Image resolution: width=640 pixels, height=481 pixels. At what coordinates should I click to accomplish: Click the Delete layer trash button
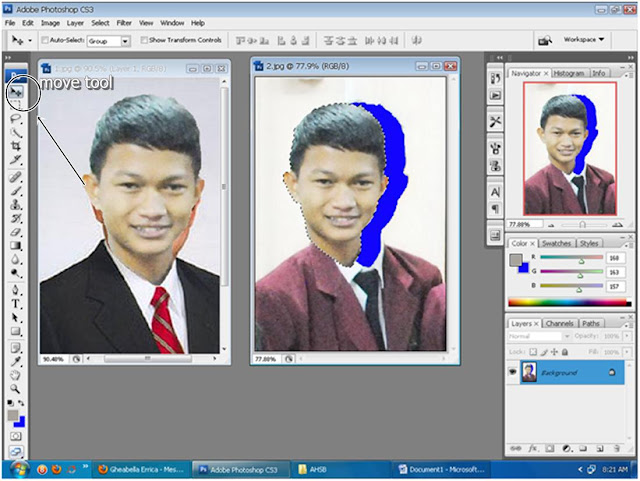point(617,448)
